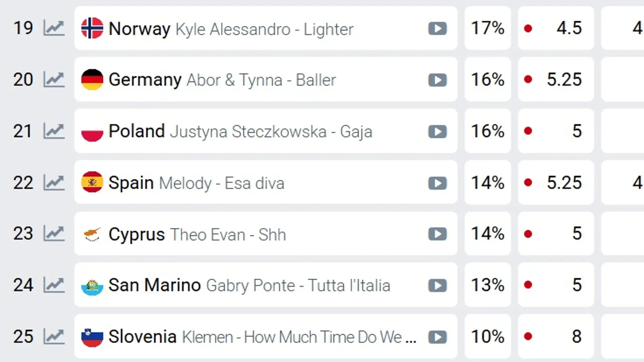This screenshot has width=644, height=362.
Task: Open Spain's trend chart icon
Action: tap(54, 183)
